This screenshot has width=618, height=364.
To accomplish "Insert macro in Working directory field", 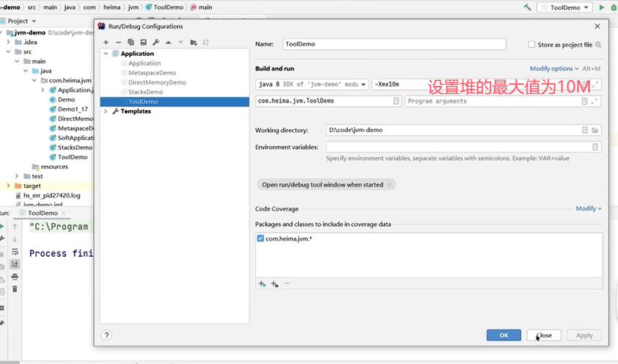I will [x=585, y=130].
